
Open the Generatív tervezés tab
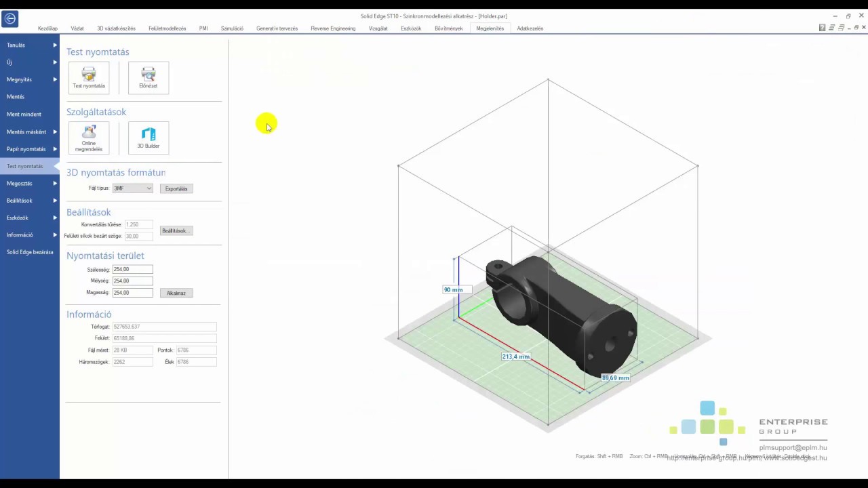(x=277, y=28)
